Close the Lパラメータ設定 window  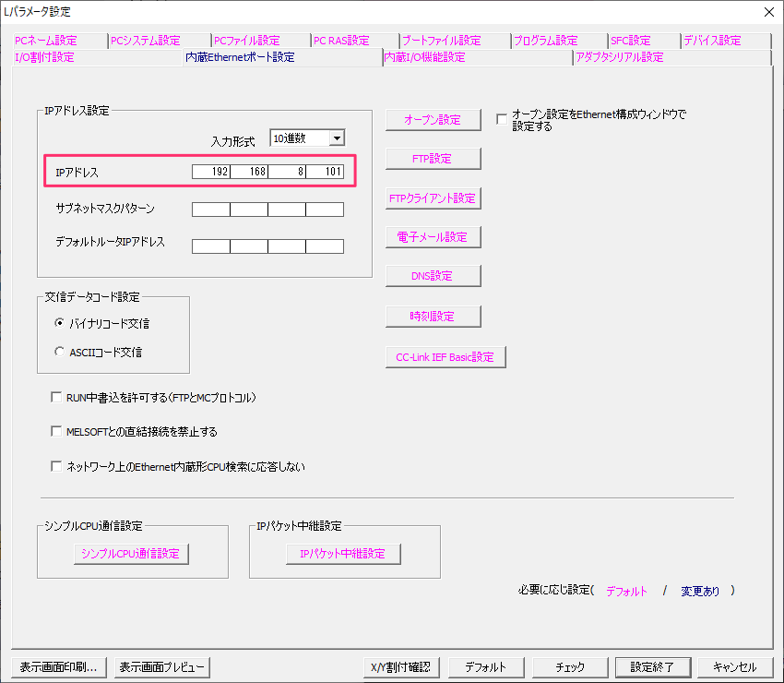(768, 12)
